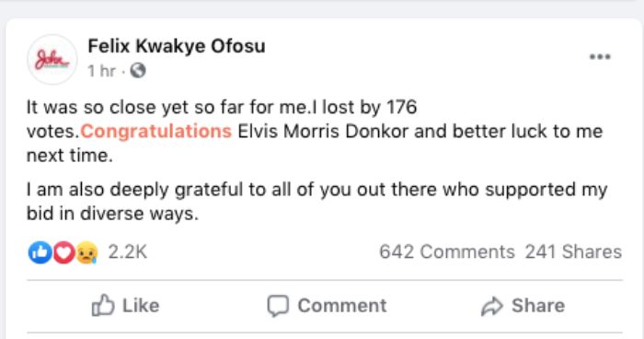
Task: Click the Share button label
Action: [538, 306]
